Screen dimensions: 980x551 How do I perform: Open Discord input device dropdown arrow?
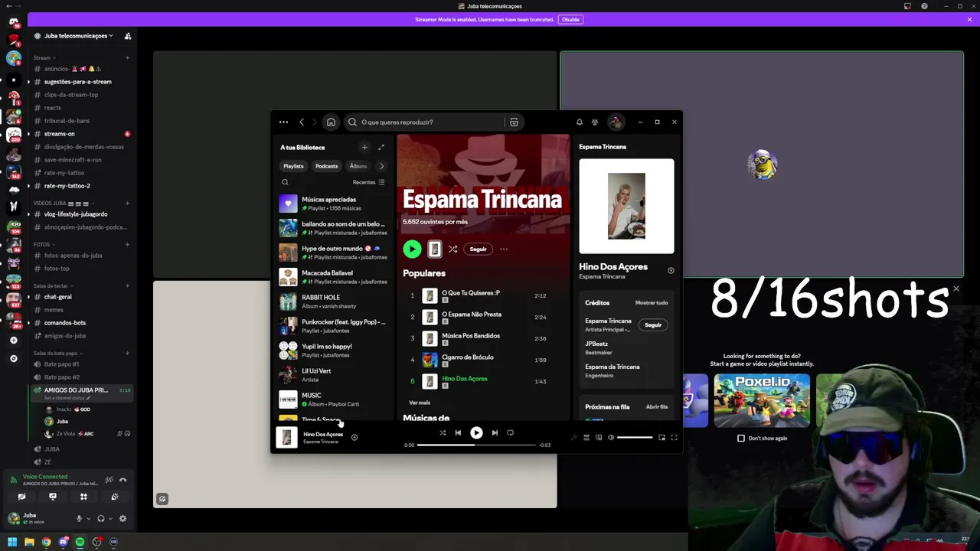pos(88,519)
